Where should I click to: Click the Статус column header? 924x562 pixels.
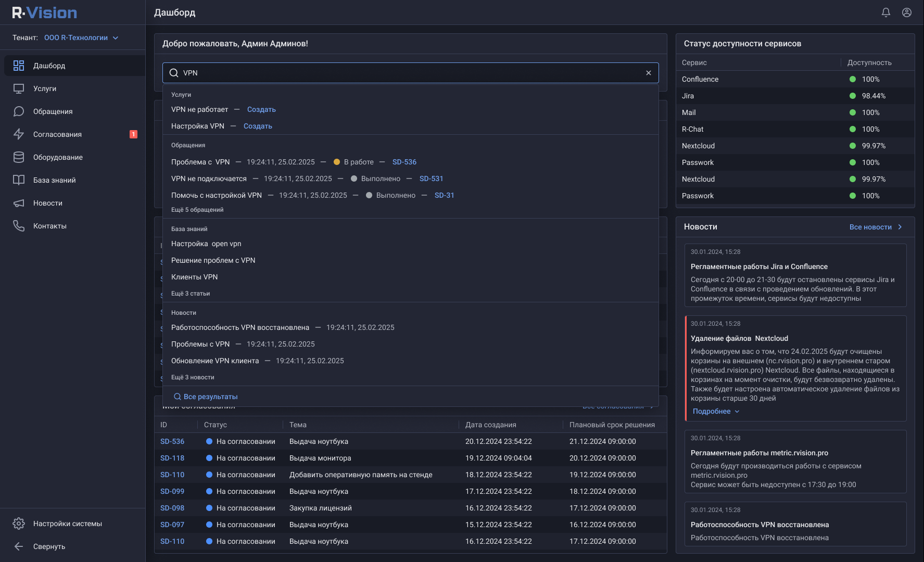pos(216,425)
